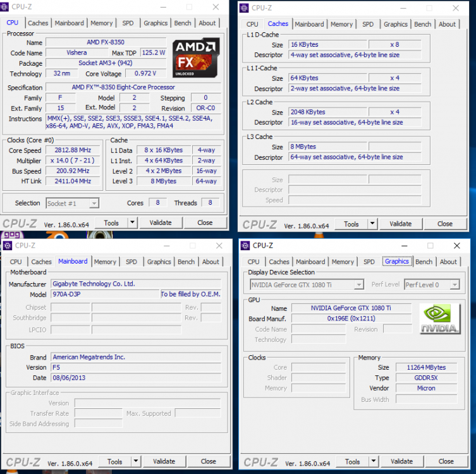This screenshot has height=474, width=476.
Task: Click the multiplier x 14.0 (7 - 21) value
Action: tap(73, 161)
